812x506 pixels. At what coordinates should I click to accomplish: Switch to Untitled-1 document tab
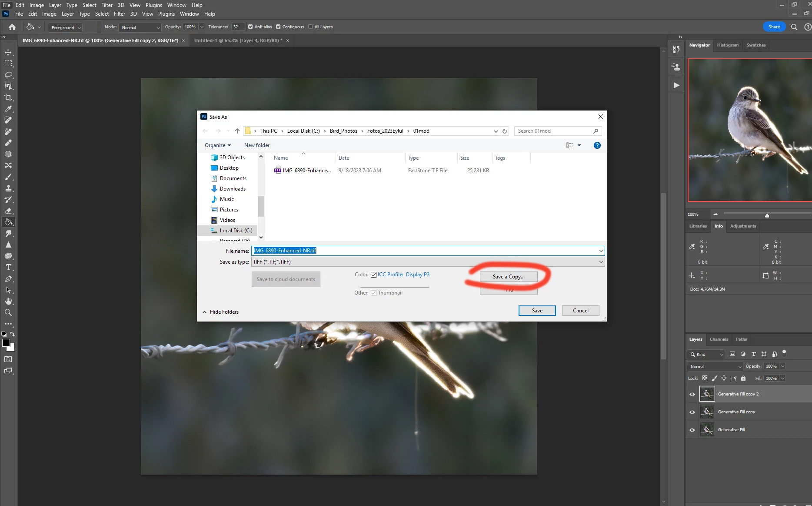(238, 40)
